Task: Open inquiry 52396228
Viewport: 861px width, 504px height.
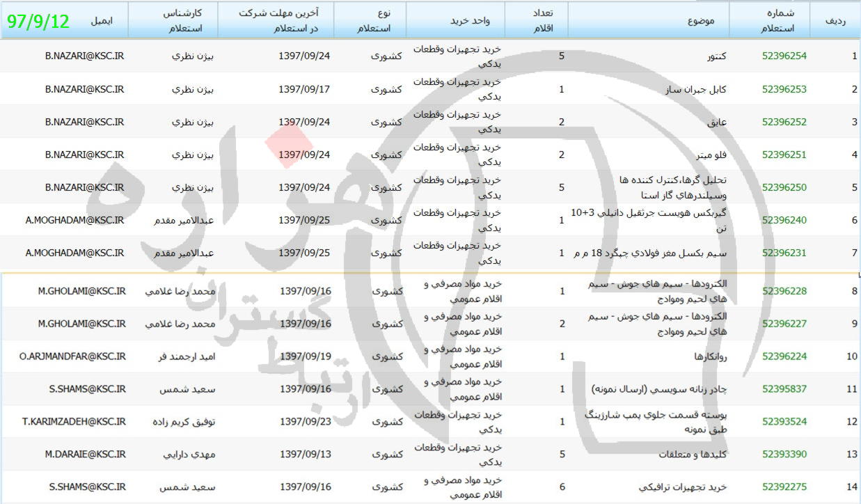Action: (784, 291)
